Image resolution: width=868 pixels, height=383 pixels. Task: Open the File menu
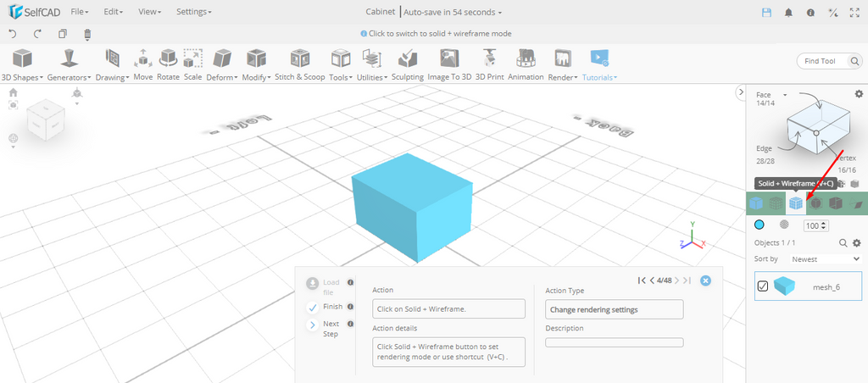(80, 13)
